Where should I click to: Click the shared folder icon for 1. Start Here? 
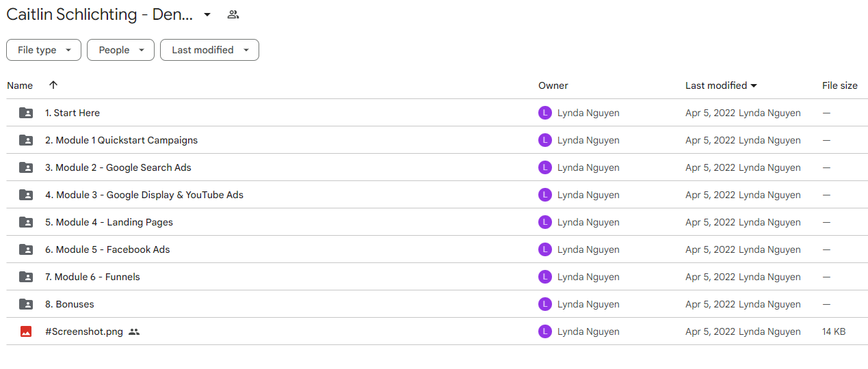26,113
